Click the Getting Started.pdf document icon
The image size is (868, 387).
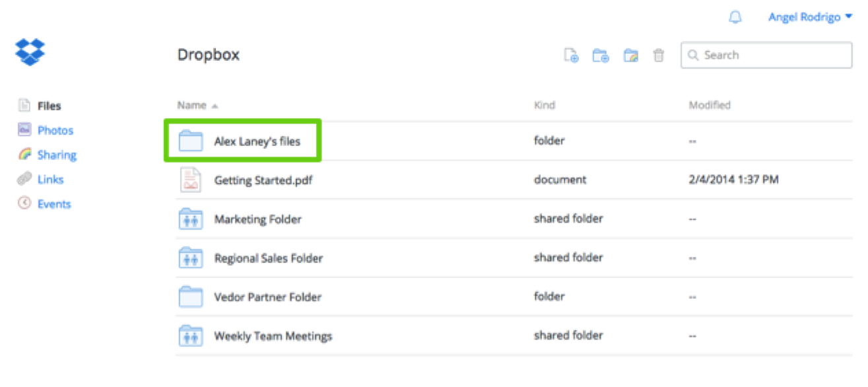190,180
